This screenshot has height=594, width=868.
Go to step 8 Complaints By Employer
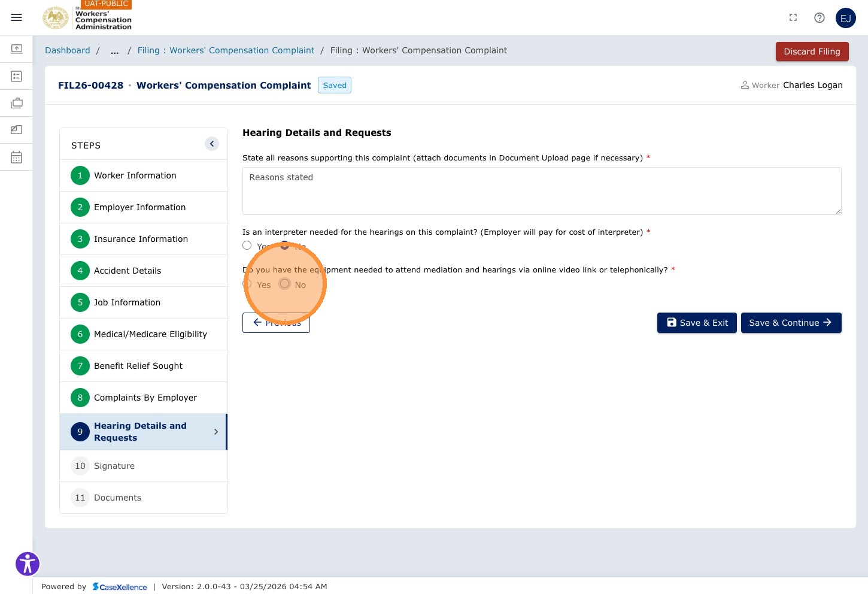point(144,398)
